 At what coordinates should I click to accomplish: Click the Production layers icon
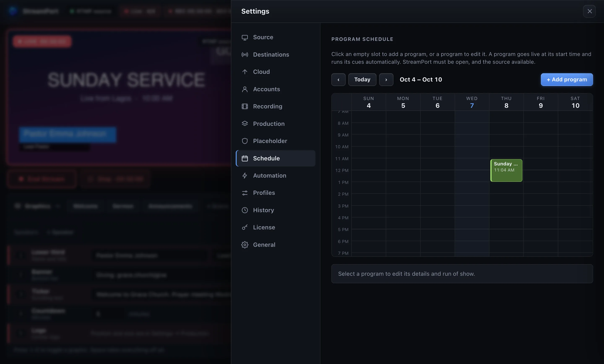(245, 124)
